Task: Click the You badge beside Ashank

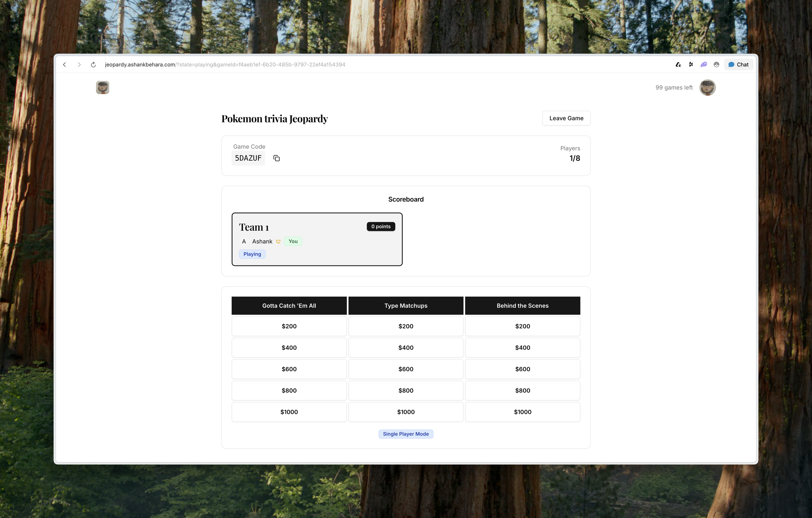Action: click(x=293, y=241)
